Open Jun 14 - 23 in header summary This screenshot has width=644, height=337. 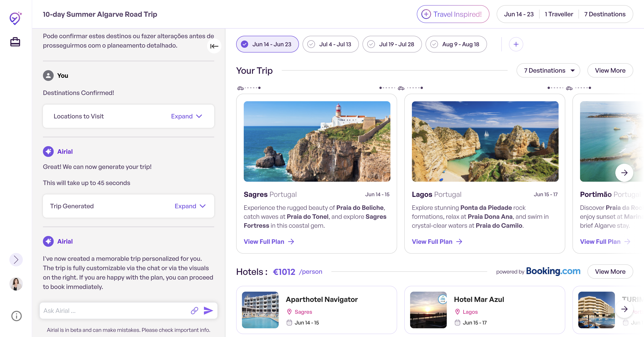519,14
